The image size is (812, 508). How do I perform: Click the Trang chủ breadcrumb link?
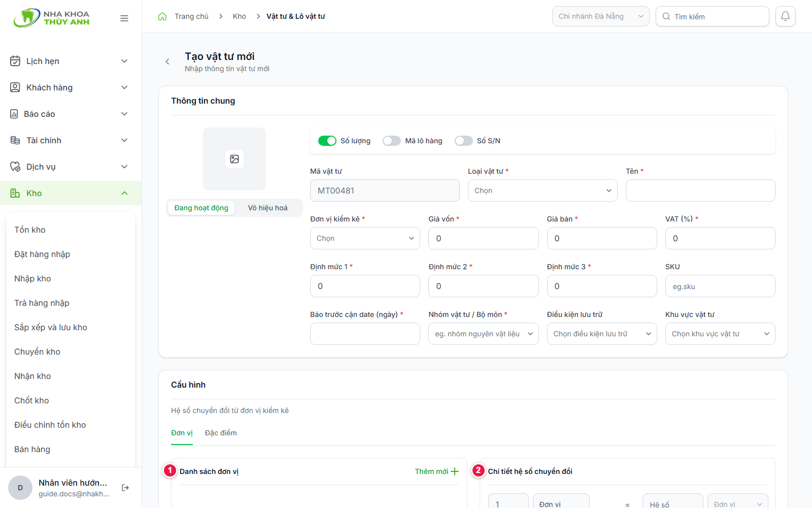point(191,16)
